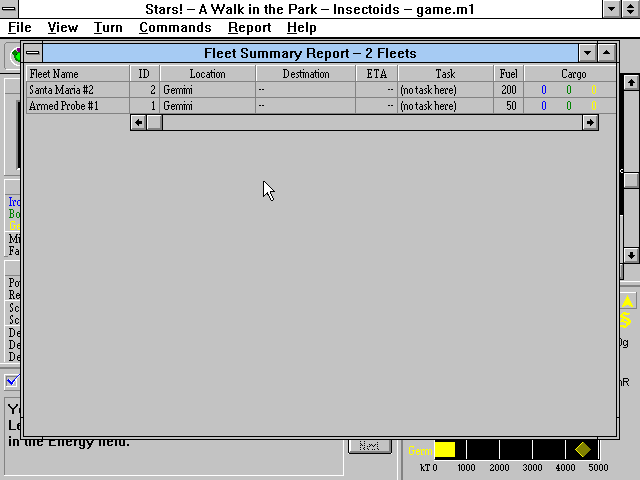The height and width of the screenshot is (480, 640).
Task: Click Gemini location for Santa Maria #2
Action: 178,90
